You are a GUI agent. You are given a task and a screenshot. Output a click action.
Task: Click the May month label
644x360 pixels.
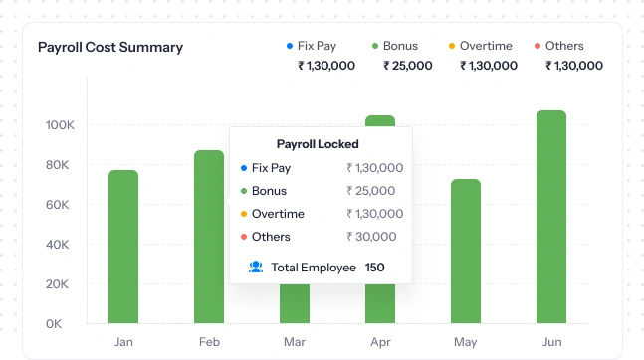(466, 342)
